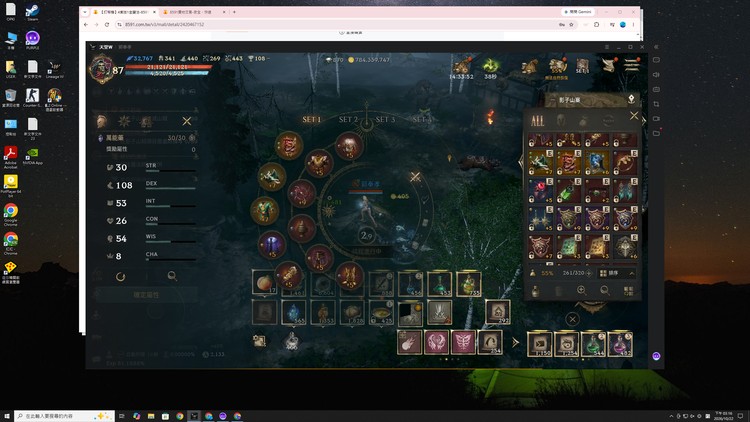
Task: Click the potion bottle icon under inventory
Action: tap(535, 291)
